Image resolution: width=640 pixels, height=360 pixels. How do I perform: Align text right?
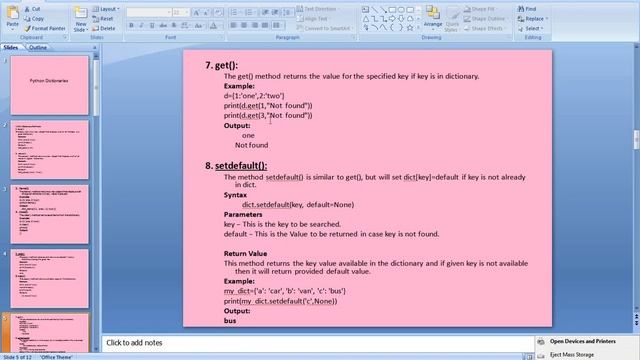point(255,25)
